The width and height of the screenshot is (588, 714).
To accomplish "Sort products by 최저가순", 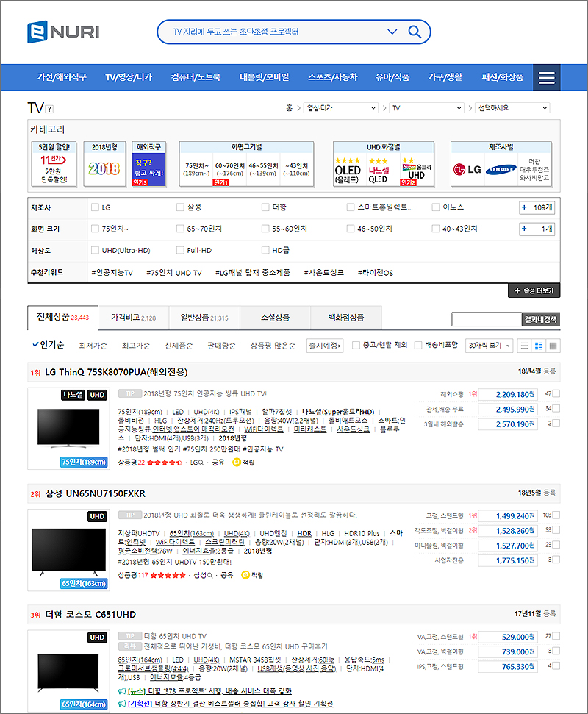I will coord(93,346).
